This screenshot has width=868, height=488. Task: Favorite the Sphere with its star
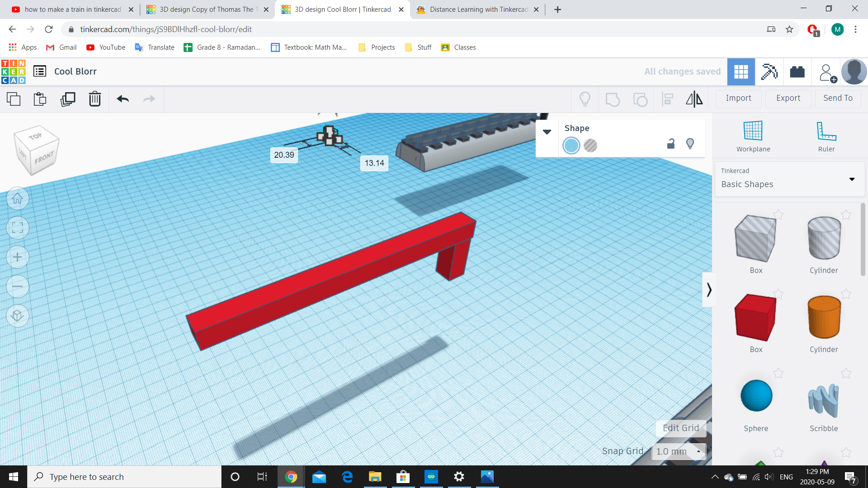778,373
